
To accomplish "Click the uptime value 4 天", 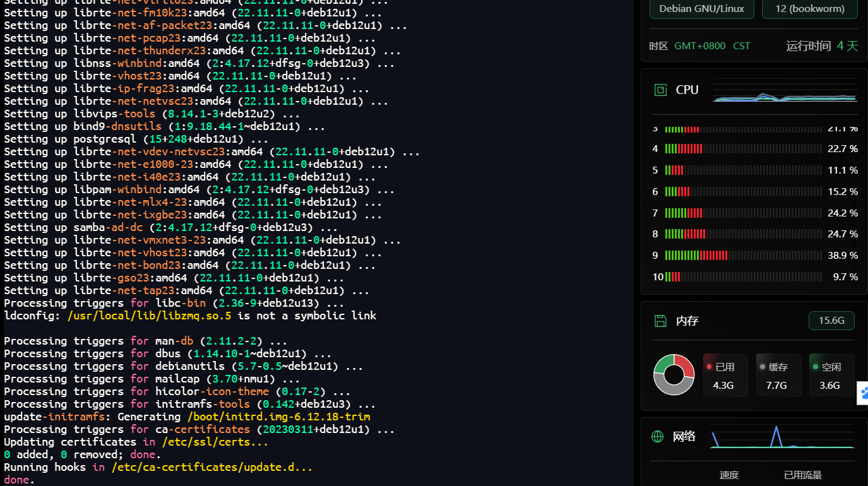I will [x=847, y=45].
